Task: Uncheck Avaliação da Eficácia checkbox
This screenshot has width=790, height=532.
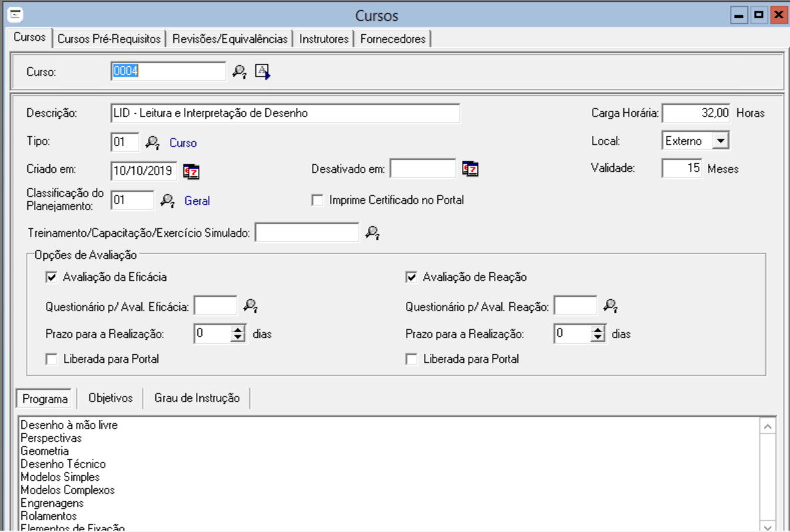Action: (51, 277)
